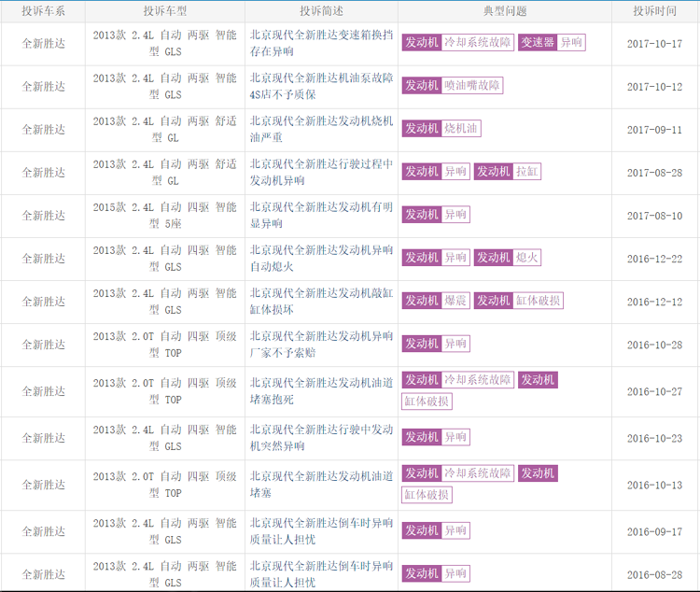Open the 倒车时异响 complaint dated 2016-09-17
Screen dimensions: 700x592
tap(321, 531)
